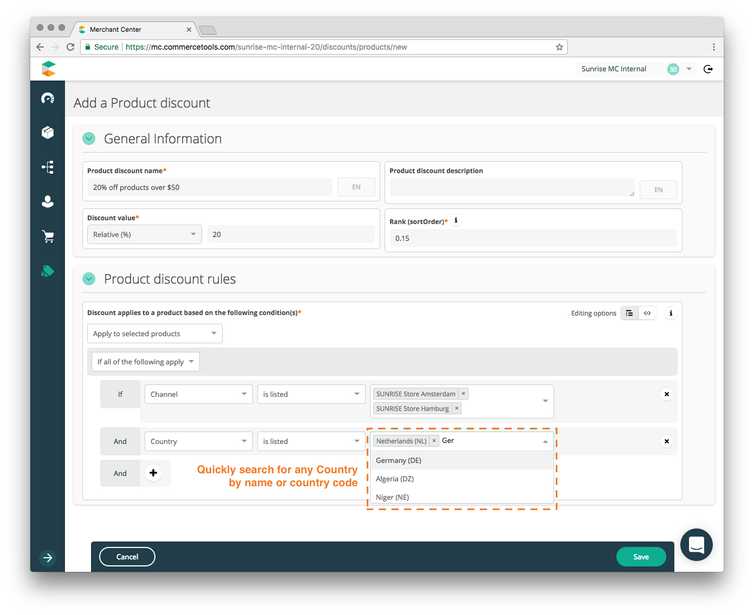
Task: Click the Rank sortOrder info icon
Action: point(456,220)
